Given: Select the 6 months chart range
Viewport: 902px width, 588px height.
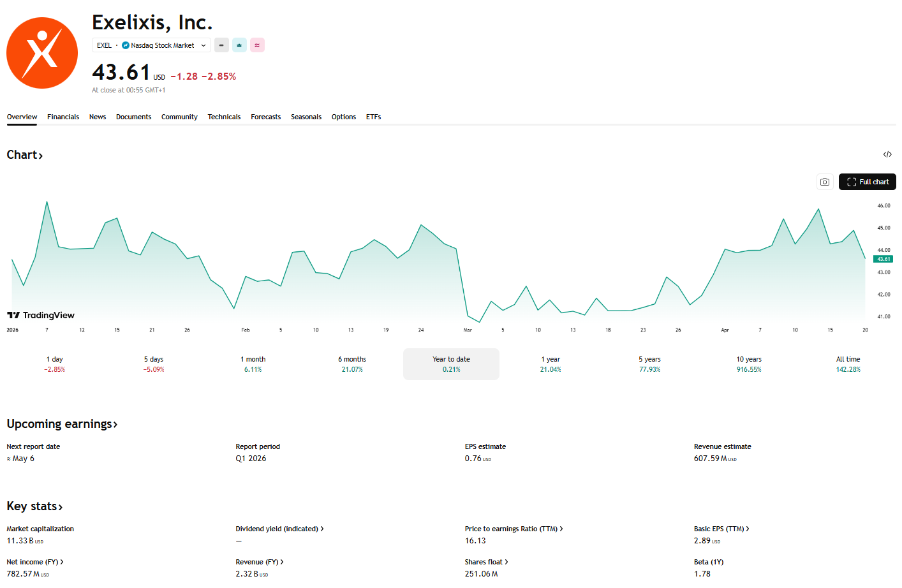Looking at the screenshot, I should coord(352,364).
